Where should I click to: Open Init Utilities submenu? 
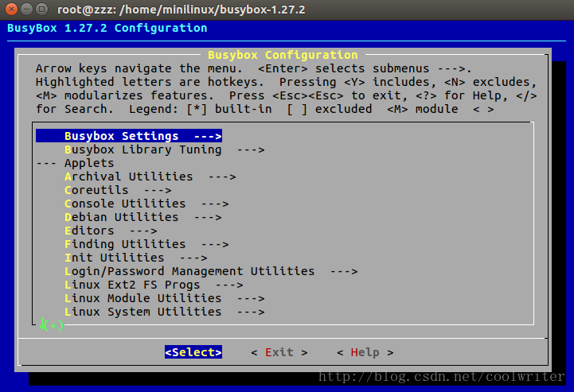pos(136,258)
